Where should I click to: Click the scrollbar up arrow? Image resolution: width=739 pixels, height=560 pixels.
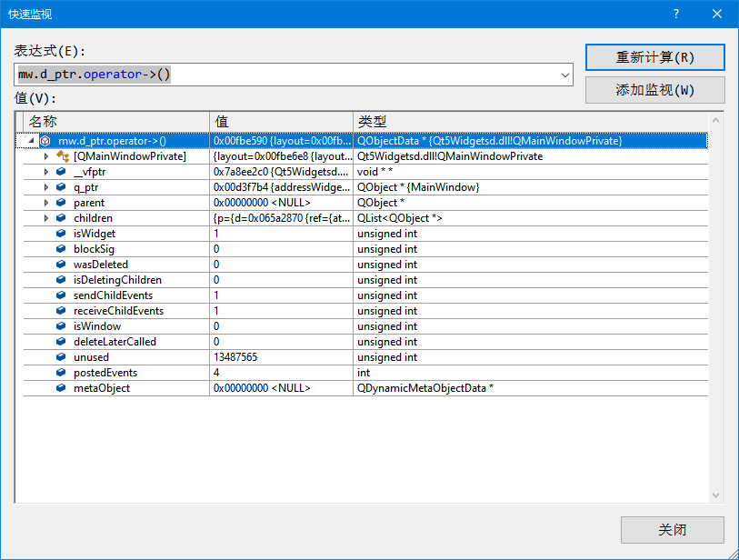click(x=716, y=120)
